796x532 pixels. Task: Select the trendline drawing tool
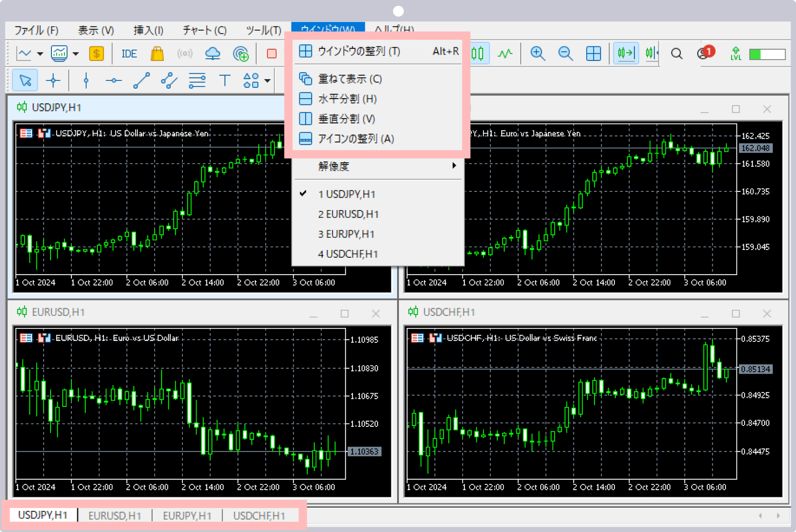[141, 80]
